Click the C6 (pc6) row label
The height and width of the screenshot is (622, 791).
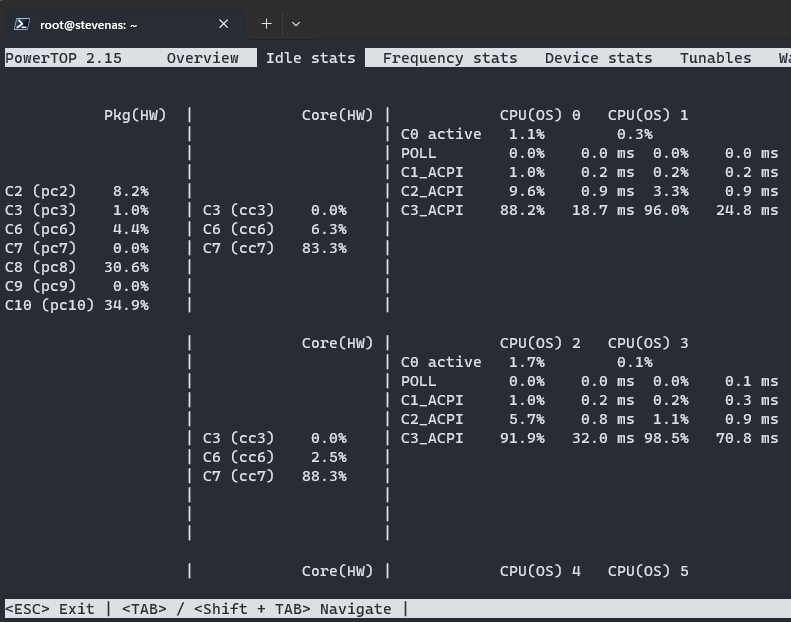(x=40, y=230)
